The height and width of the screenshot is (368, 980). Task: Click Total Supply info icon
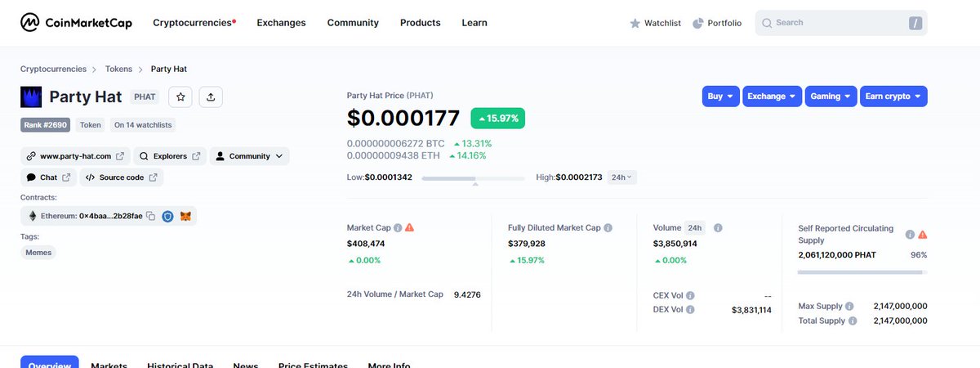pos(853,321)
